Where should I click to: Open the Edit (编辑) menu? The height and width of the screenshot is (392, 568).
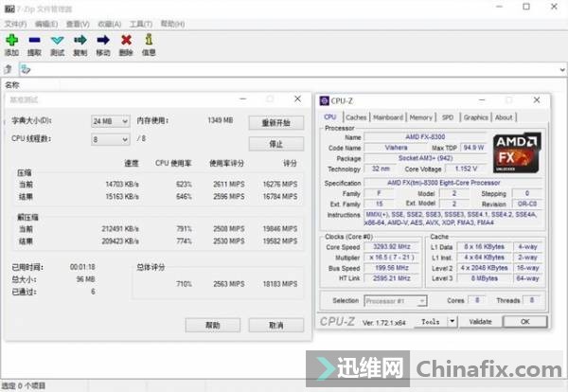[x=46, y=24]
